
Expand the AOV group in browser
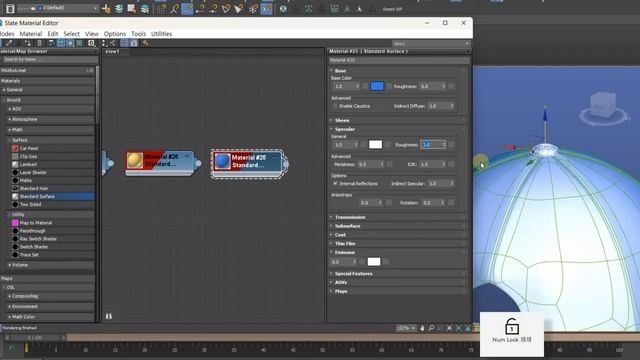point(51,109)
